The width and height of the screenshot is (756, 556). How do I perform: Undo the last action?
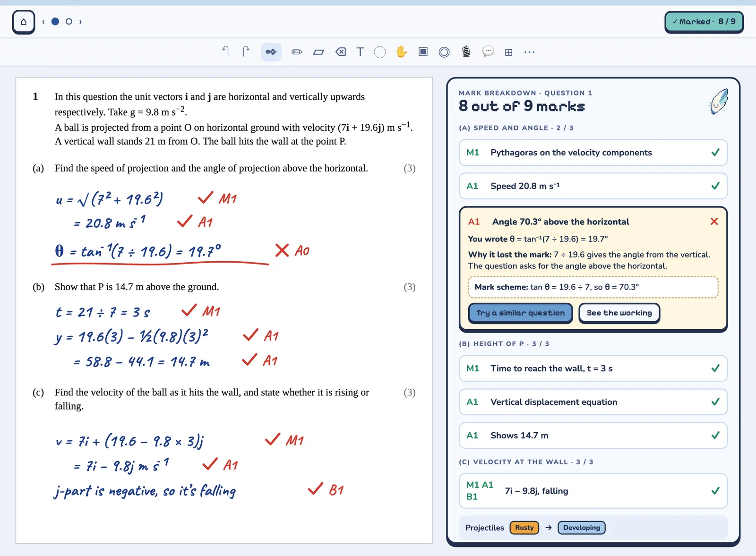click(x=226, y=51)
